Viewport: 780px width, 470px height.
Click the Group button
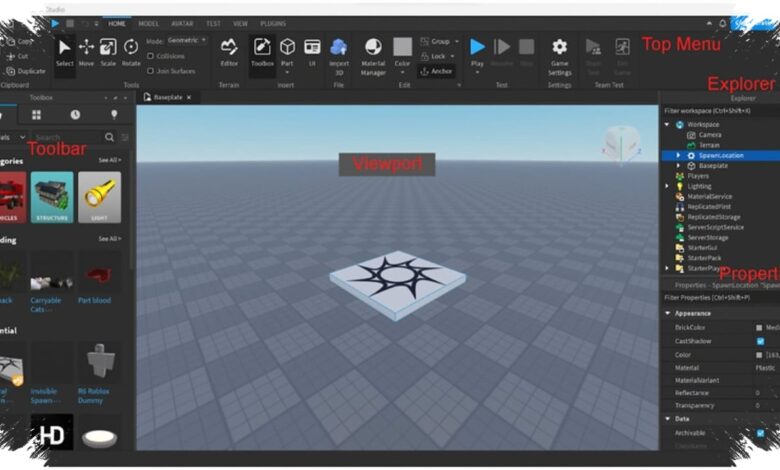click(435, 41)
